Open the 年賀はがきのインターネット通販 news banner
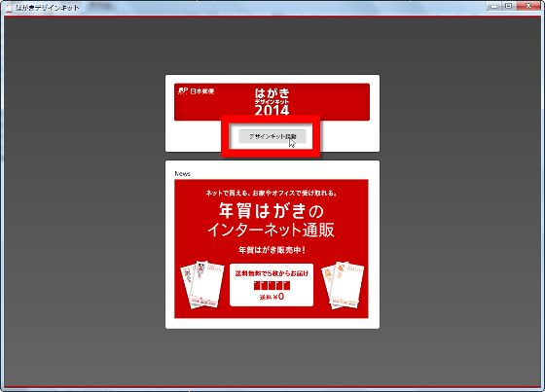Viewport: 545px width, 392px height. pos(272,249)
